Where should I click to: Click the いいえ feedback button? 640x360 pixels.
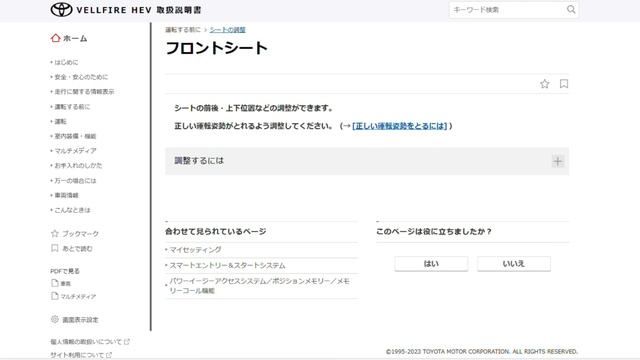pos(513,264)
